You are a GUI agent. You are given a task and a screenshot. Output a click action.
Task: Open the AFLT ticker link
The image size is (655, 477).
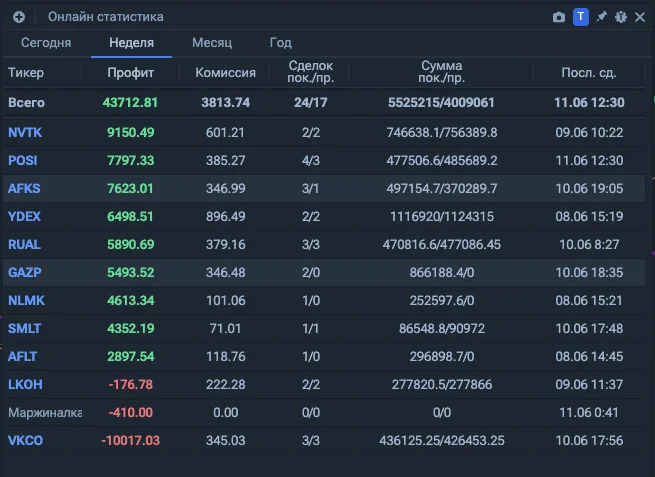pyautogui.click(x=23, y=357)
